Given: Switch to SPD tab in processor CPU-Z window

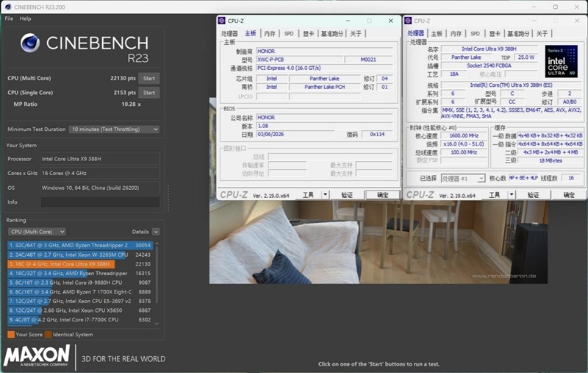Looking at the screenshot, I should point(475,34).
